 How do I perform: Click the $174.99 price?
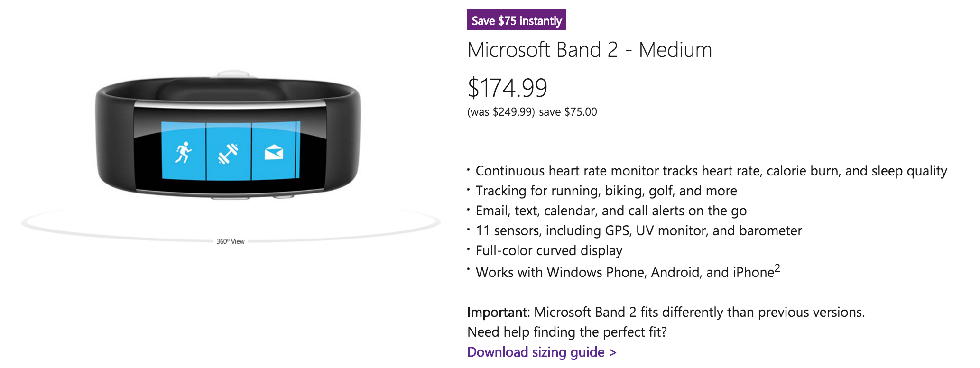pos(508,88)
